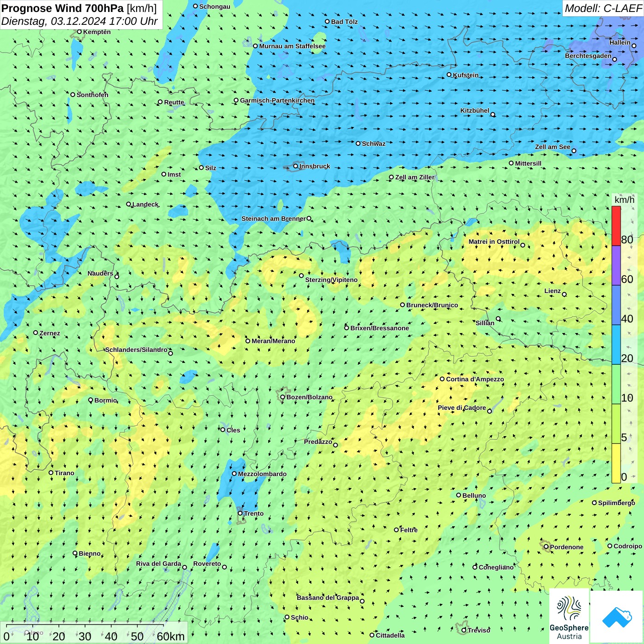Click the Mezzolombardo label

(x=262, y=474)
